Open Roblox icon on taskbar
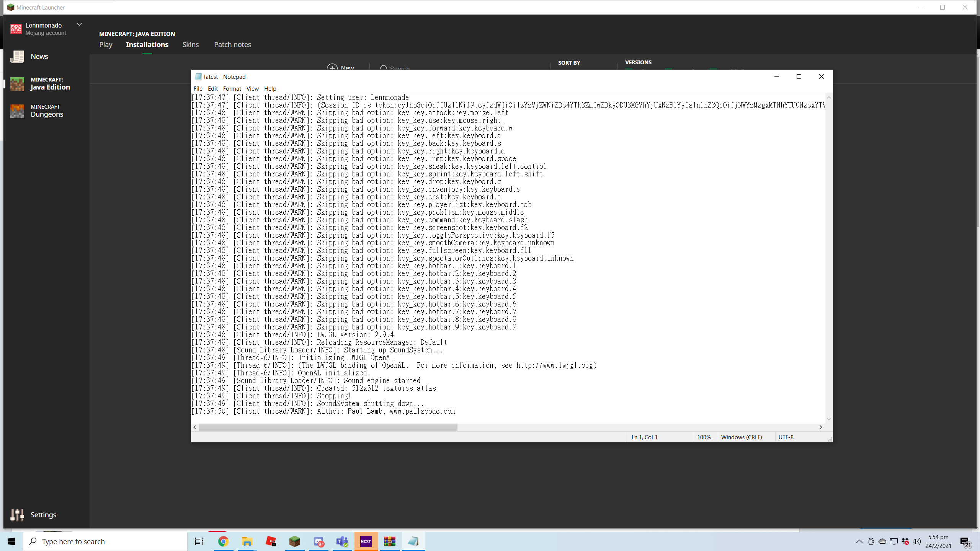 (271, 541)
